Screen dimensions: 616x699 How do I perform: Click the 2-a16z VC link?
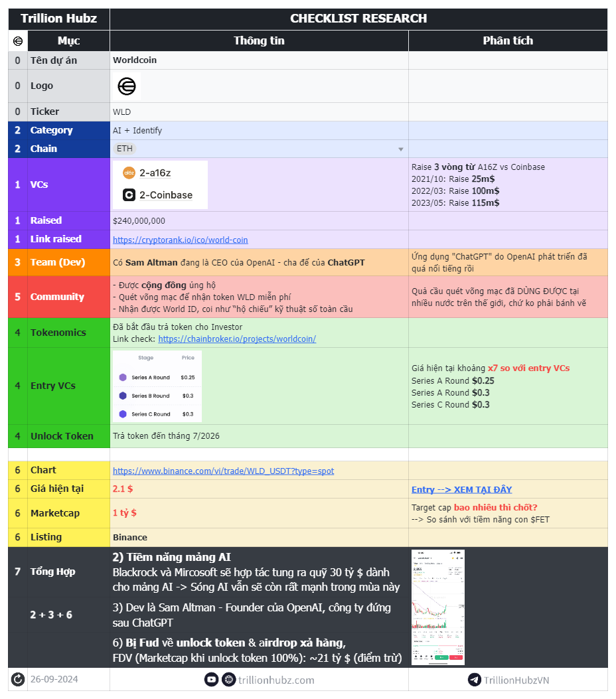[x=155, y=173]
